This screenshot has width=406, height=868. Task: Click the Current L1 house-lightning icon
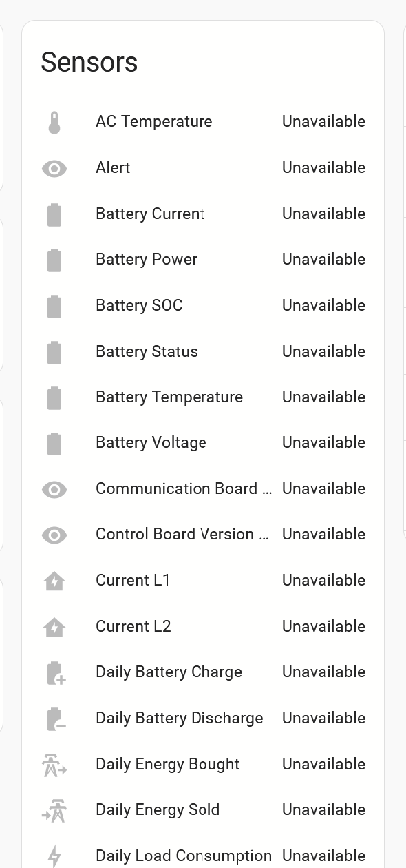coord(54,581)
